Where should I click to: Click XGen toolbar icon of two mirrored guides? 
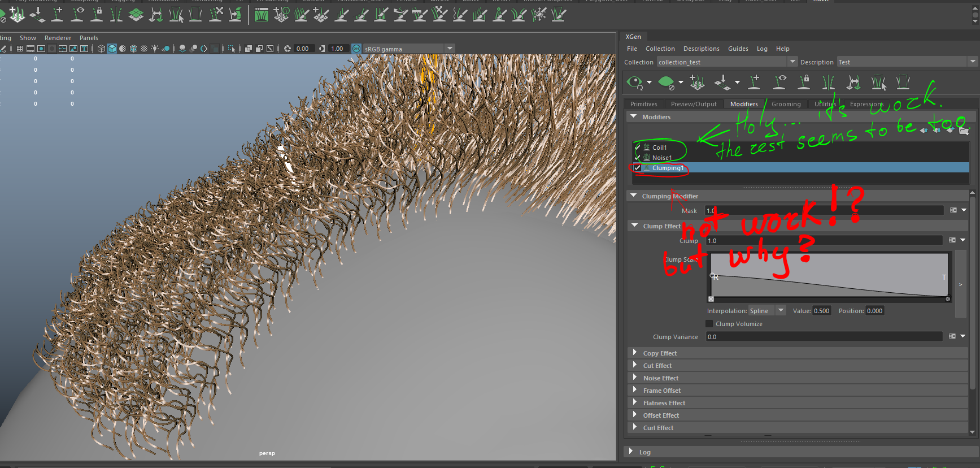(x=829, y=83)
